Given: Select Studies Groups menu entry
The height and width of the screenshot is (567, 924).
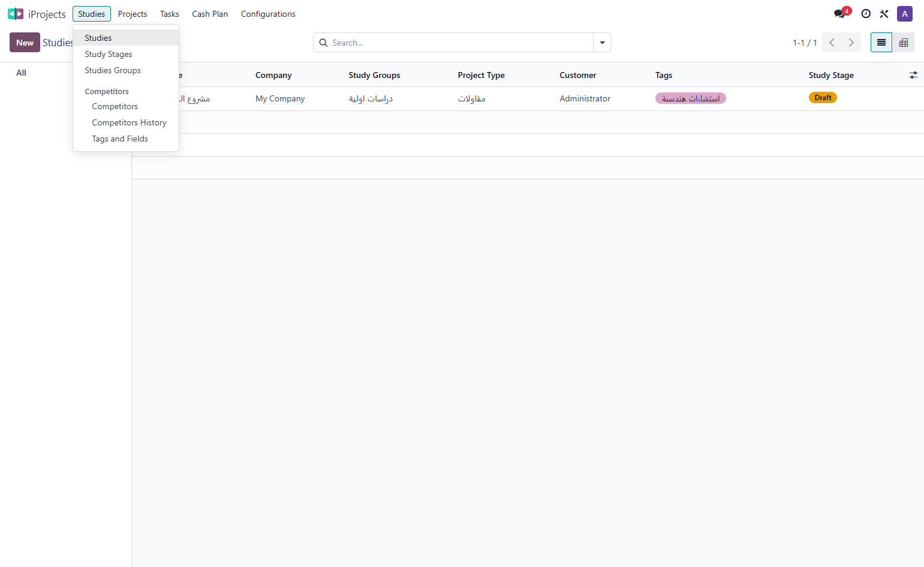Looking at the screenshot, I should [x=126, y=70].
